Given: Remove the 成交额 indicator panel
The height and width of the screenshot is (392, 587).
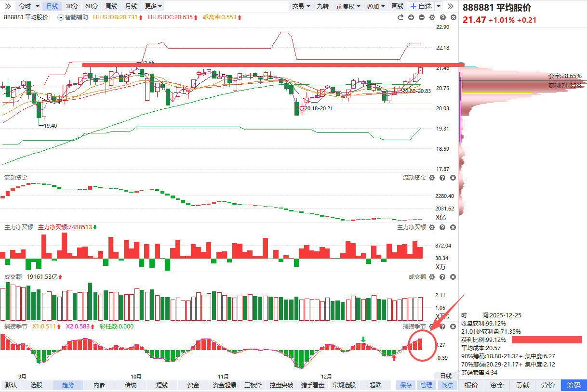Looking at the screenshot, I should coord(453,277).
